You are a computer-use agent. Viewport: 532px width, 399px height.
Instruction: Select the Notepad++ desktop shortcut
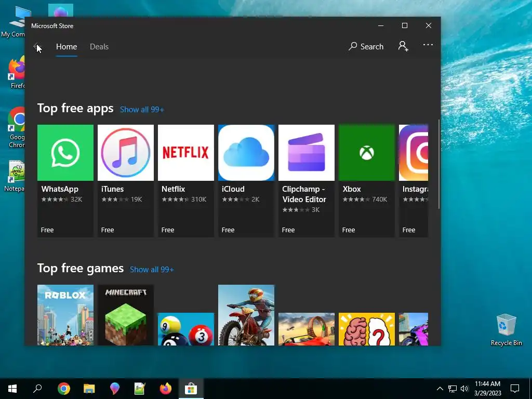[x=16, y=176]
